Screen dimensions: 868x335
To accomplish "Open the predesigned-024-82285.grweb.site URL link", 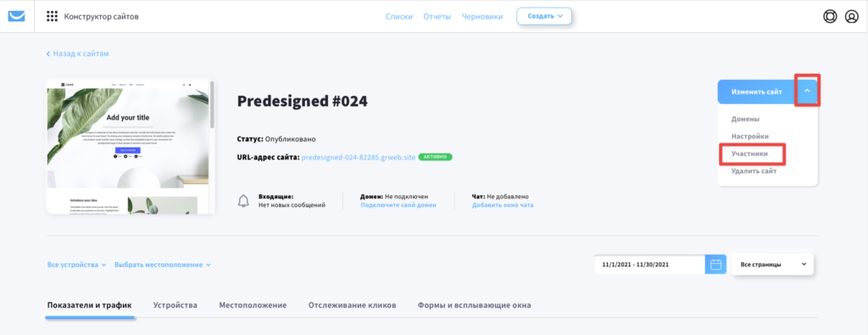I will 359,157.
